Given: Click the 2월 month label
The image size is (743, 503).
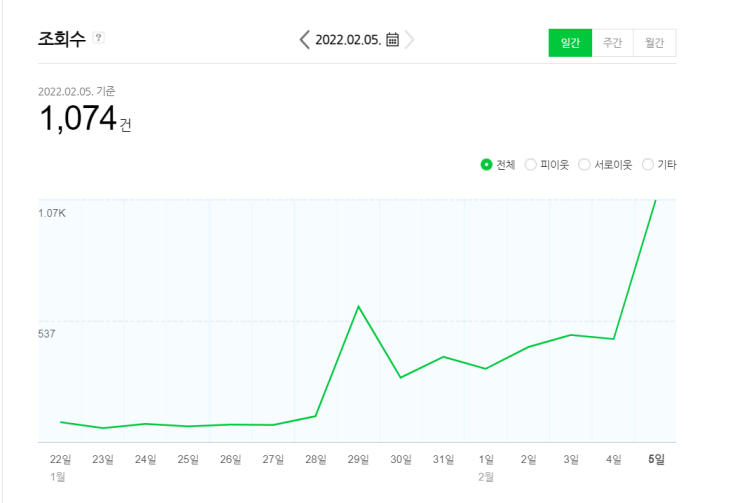Looking at the screenshot, I should click(486, 476).
